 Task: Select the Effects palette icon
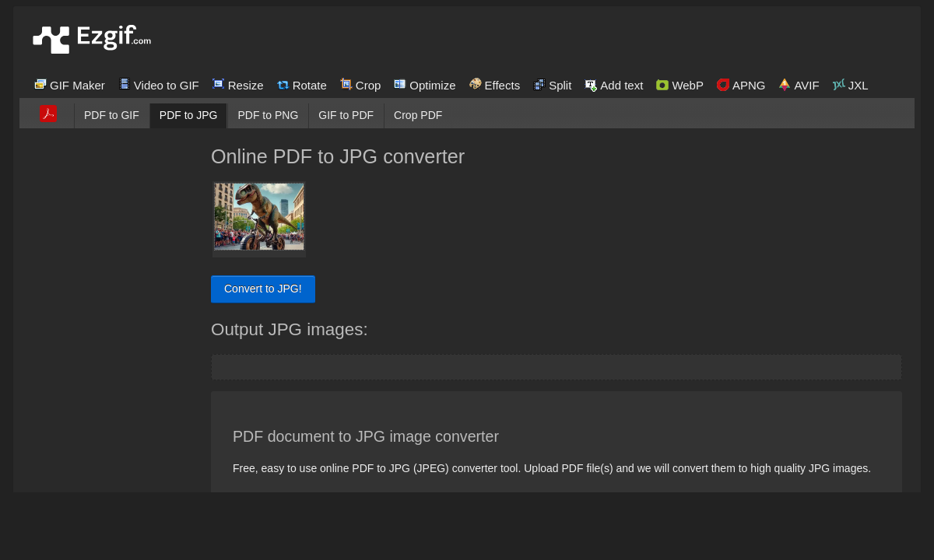[475, 83]
